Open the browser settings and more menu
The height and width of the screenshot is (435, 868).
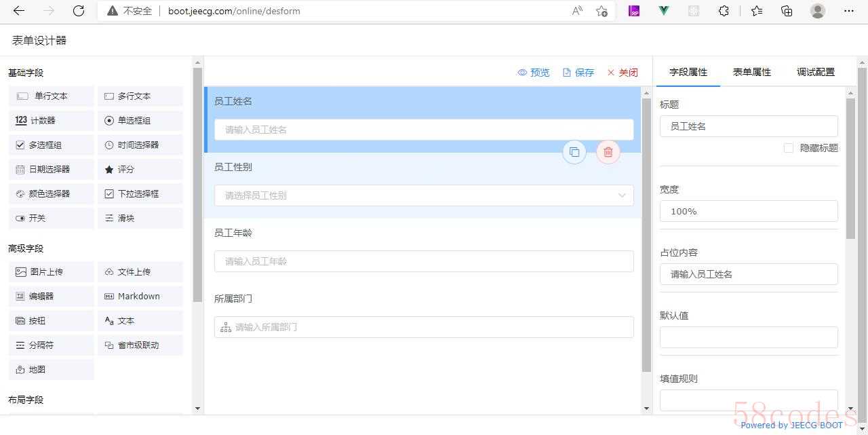coord(849,11)
